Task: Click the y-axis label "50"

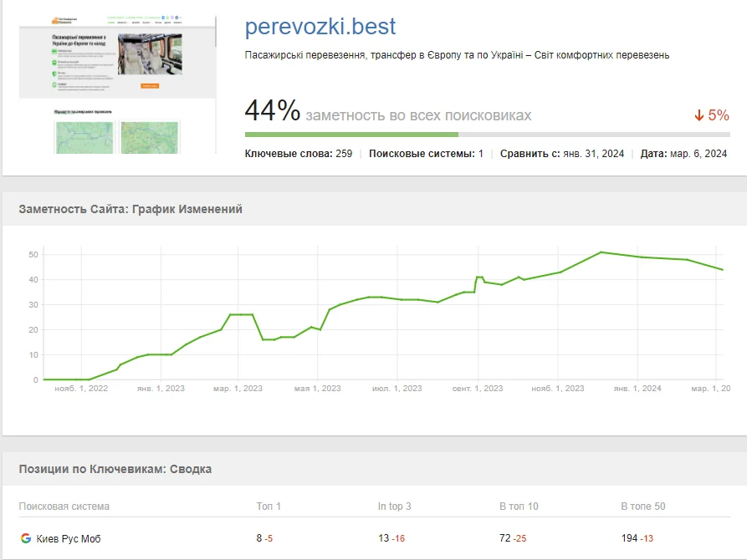Action: tap(33, 255)
